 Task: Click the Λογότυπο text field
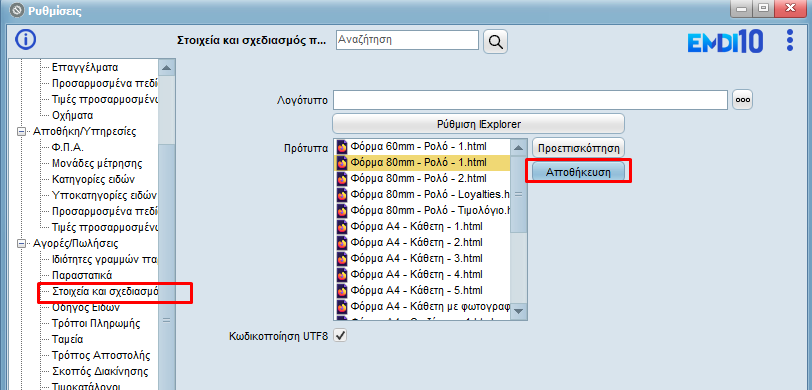point(531,100)
